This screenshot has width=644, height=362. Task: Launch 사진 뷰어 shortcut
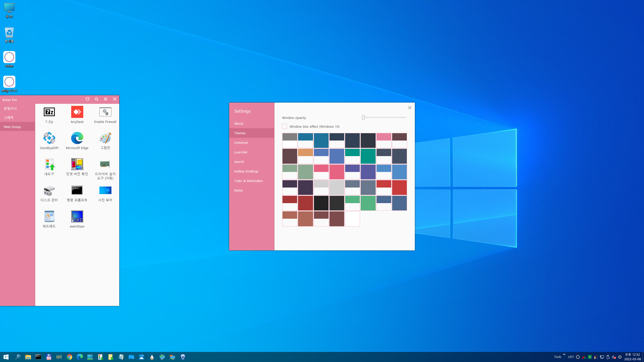(105, 194)
